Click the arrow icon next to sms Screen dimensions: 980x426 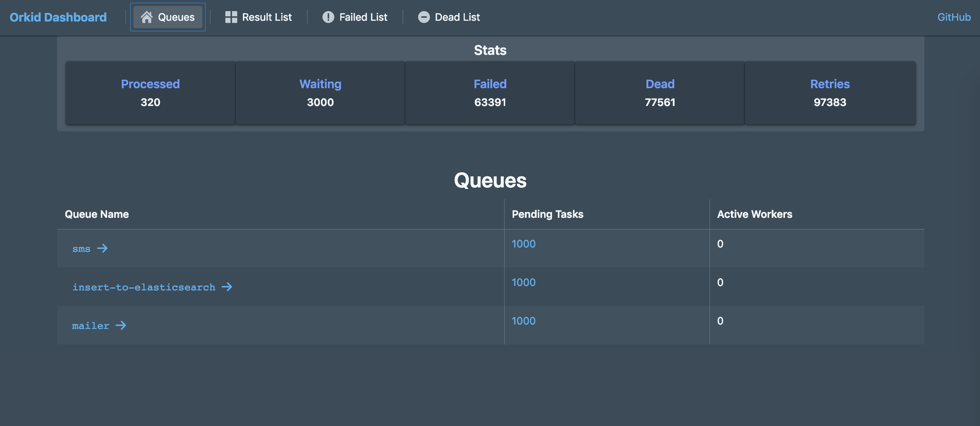tap(102, 248)
